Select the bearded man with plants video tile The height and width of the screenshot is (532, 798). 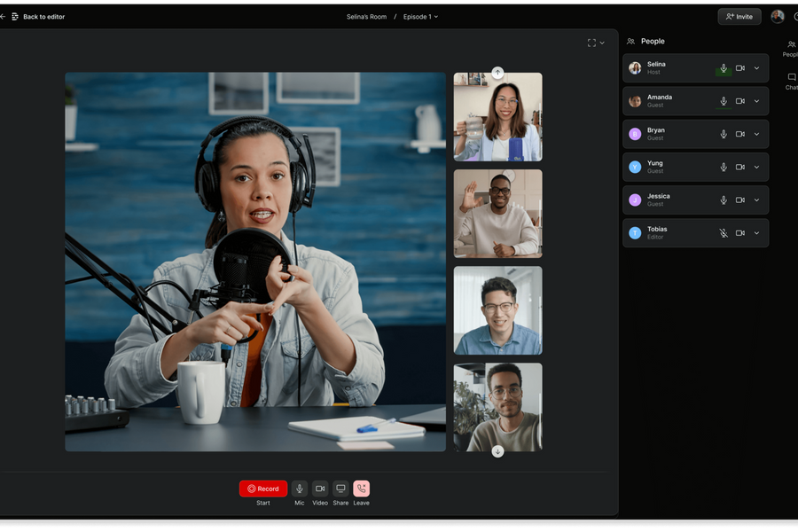[497, 407]
